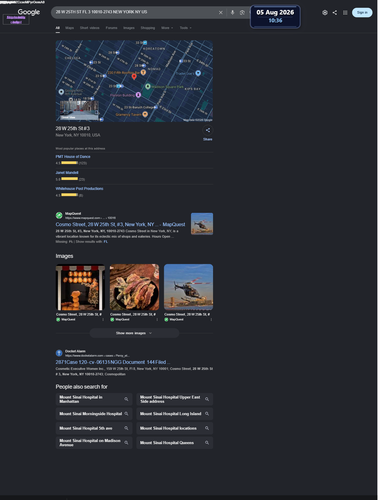Switch to the Images tab
The height and width of the screenshot is (500, 382).
coord(129,28)
